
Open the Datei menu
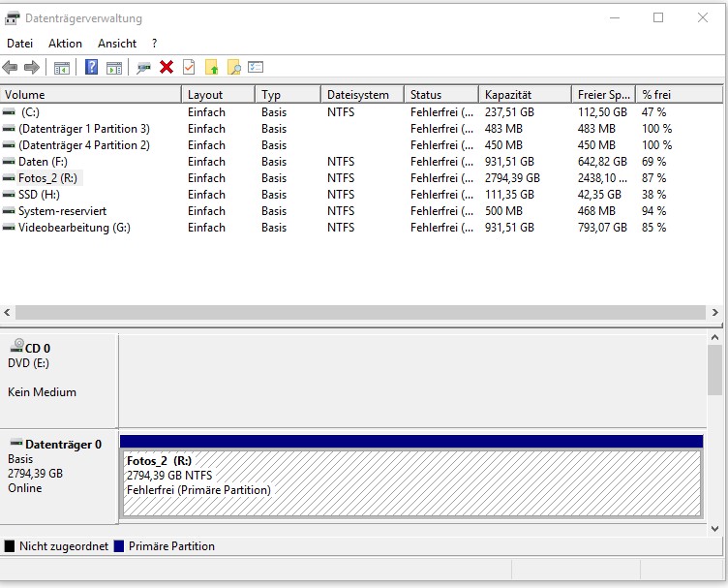pos(20,44)
